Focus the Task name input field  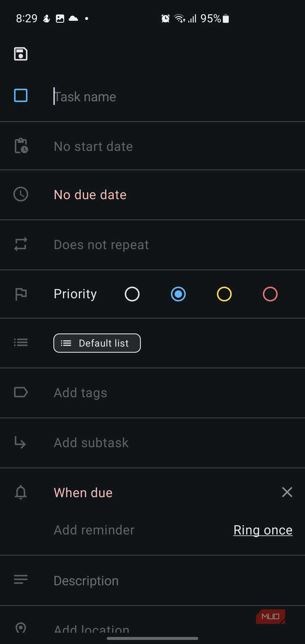tap(159, 97)
